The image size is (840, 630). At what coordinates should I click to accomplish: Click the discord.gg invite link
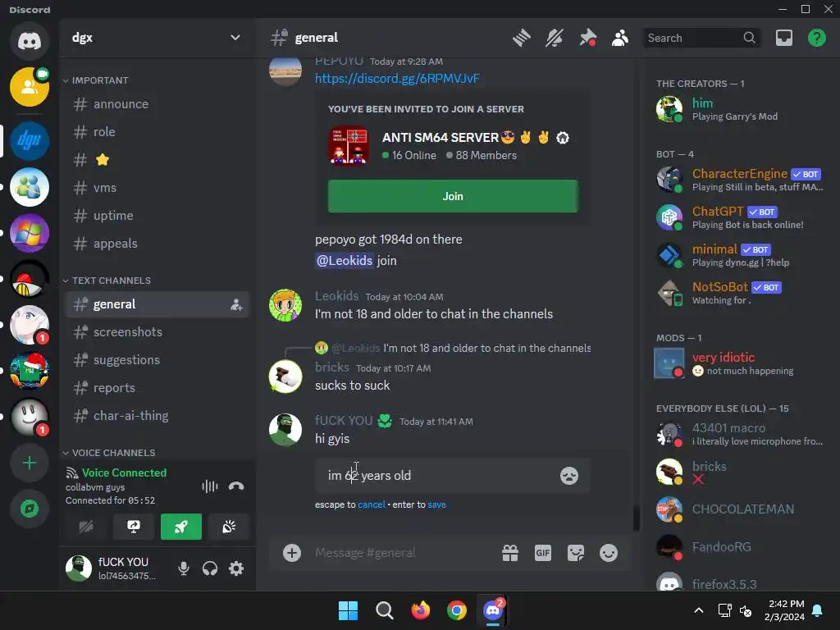[397, 79]
